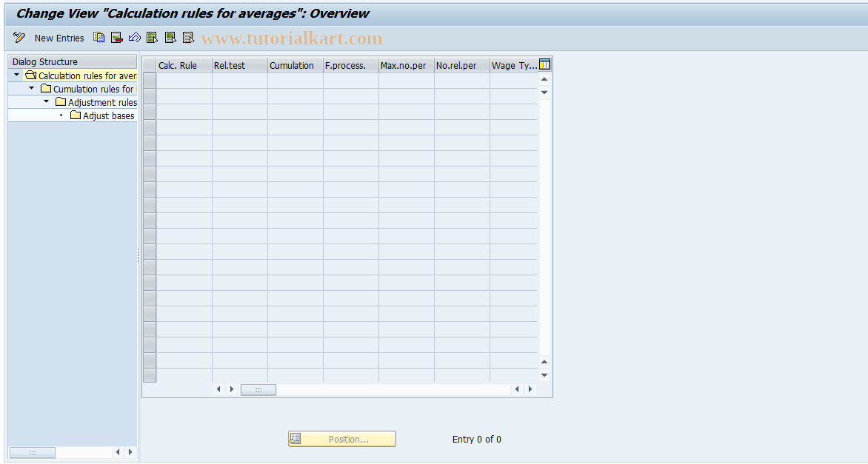Screen dimensions: 868x464
Task: Open the Adjustment rules folder
Action: [61, 102]
